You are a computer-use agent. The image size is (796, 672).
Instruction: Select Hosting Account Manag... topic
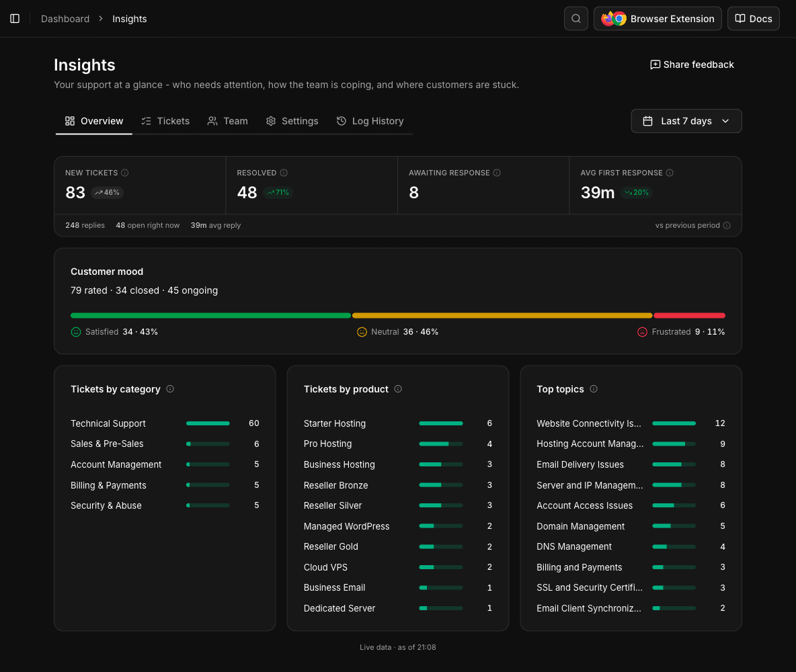(x=631, y=444)
